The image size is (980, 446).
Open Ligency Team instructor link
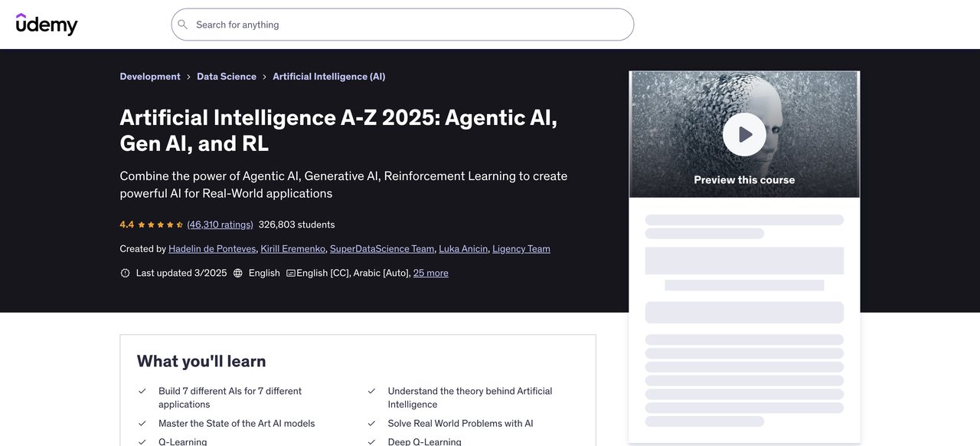point(521,249)
